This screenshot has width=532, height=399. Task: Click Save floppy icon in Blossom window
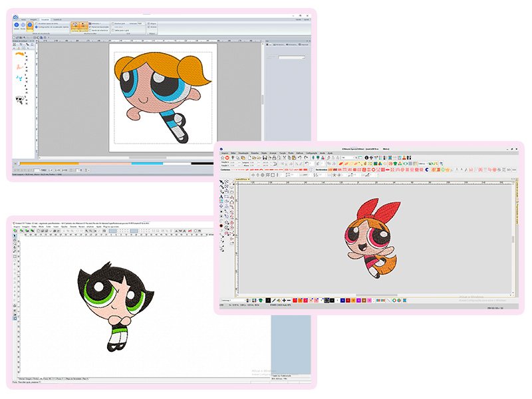tap(265, 158)
